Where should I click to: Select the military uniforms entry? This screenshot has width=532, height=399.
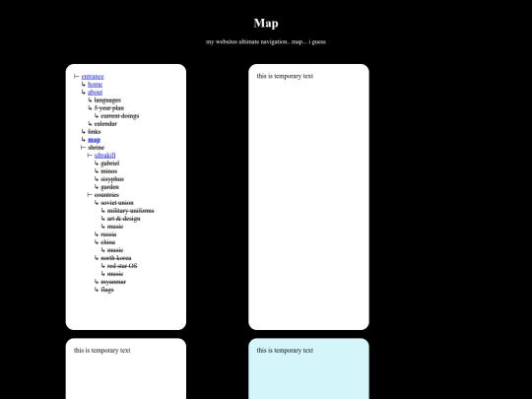click(x=131, y=211)
